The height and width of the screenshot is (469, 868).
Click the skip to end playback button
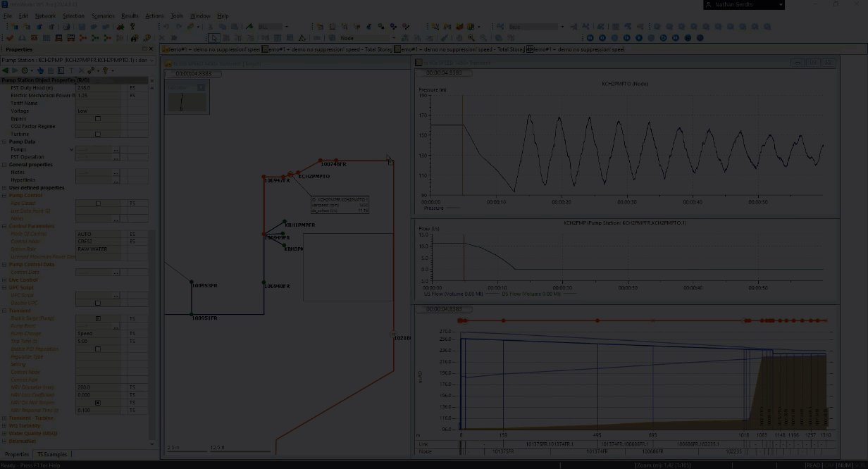click(x=675, y=38)
